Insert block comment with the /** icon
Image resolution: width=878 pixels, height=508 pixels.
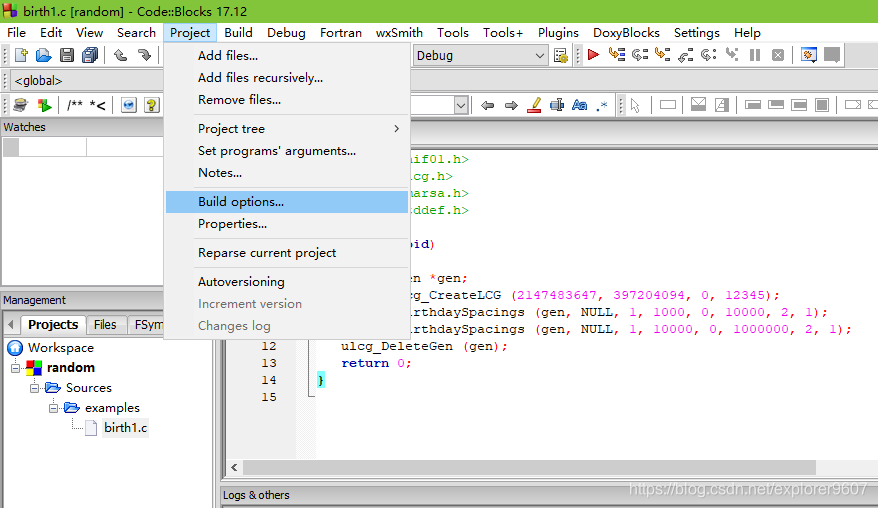[74, 105]
